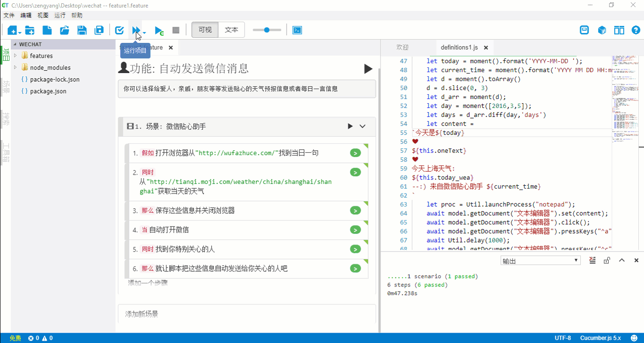The height and width of the screenshot is (343, 644).
Task: Click the errors and warnings status counter
Action: [40, 338]
